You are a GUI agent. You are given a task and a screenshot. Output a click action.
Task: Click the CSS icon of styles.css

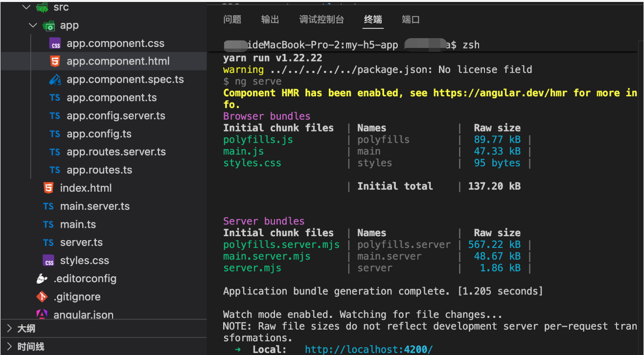click(x=48, y=261)
